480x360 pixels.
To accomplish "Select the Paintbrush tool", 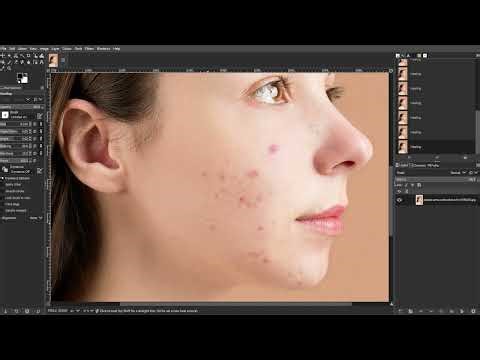I will [x=9, y=62].
